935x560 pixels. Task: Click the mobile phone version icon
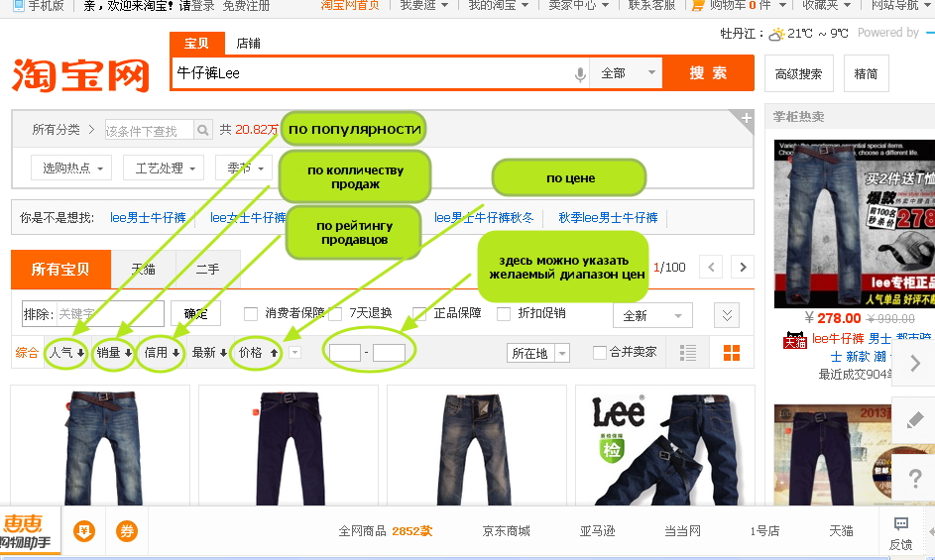coord(19,5)
